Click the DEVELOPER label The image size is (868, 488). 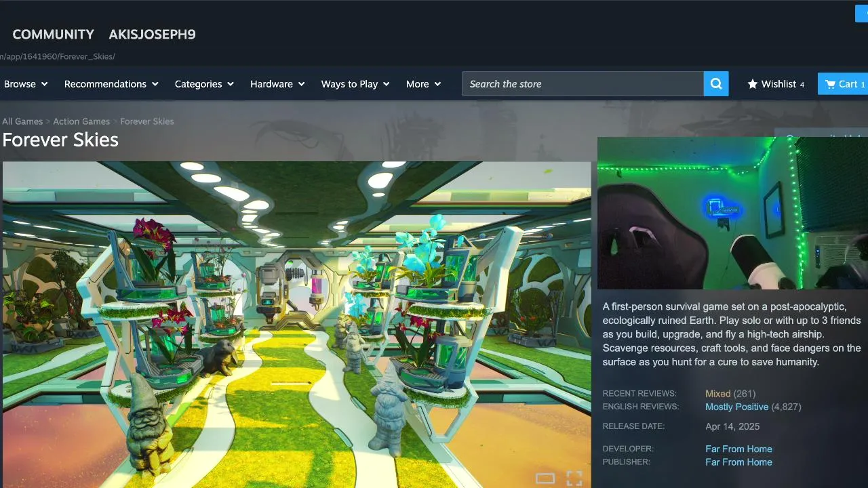(628, 449)
